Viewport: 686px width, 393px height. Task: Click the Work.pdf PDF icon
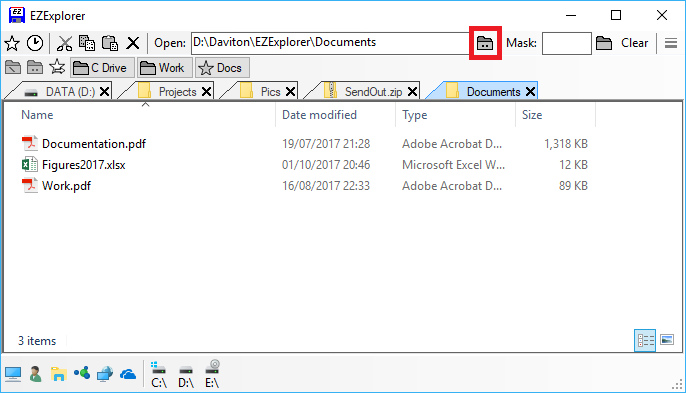pos(30,185)
